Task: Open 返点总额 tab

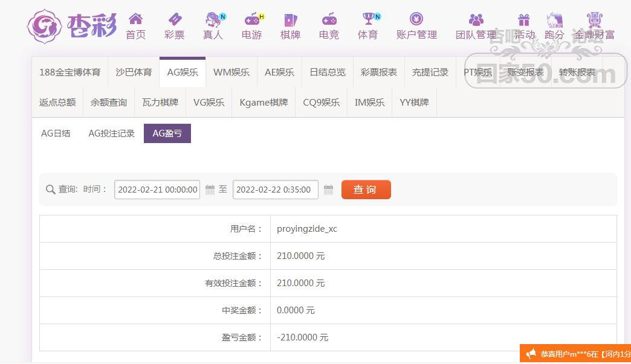Action: point(57,103)
